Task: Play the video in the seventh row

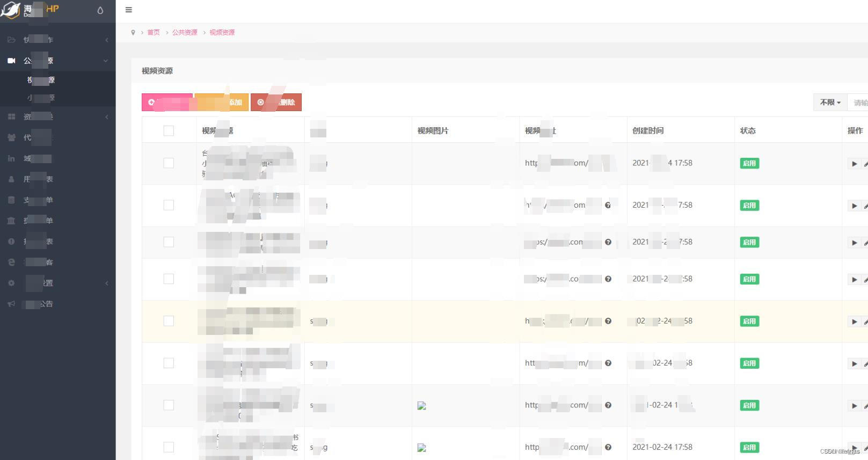Action: pyautogui.click(x=854, y=406)
